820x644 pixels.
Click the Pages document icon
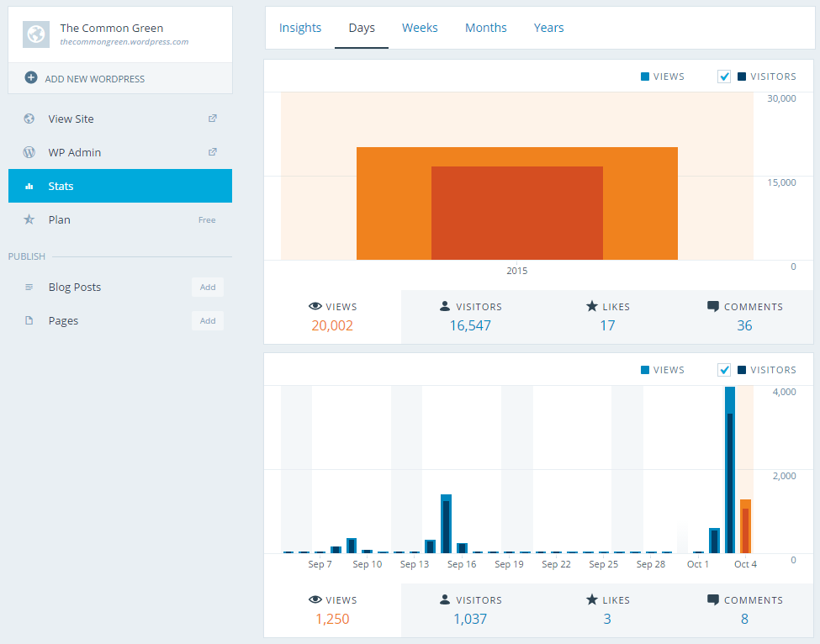point(29,320)
